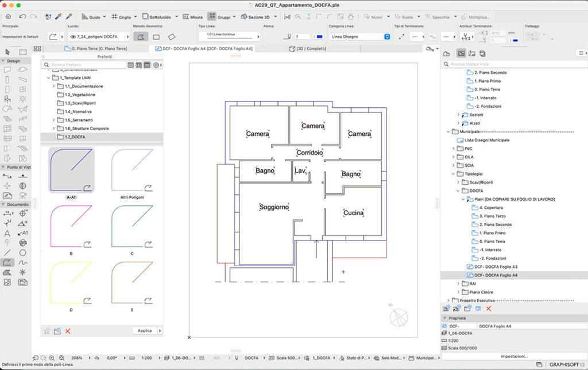Choose the polygonal geometry method
588x370 pixels.
click(x=141, y=37)
